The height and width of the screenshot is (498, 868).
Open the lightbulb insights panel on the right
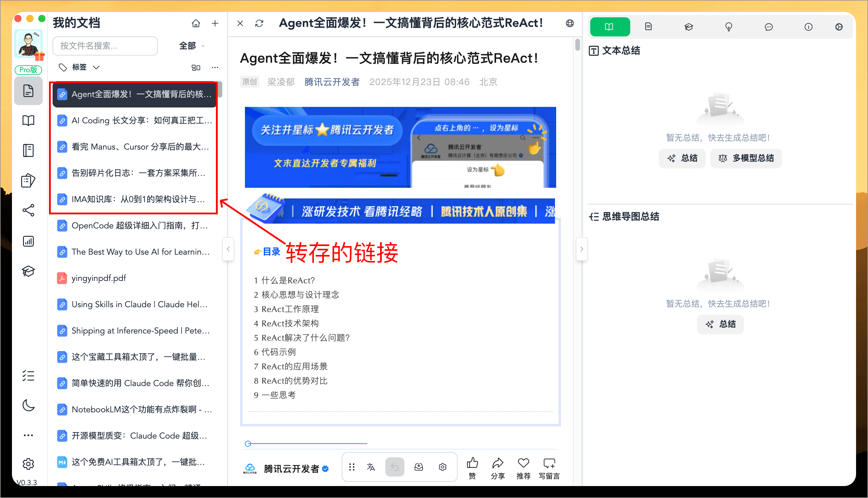(x=729, y=27)
